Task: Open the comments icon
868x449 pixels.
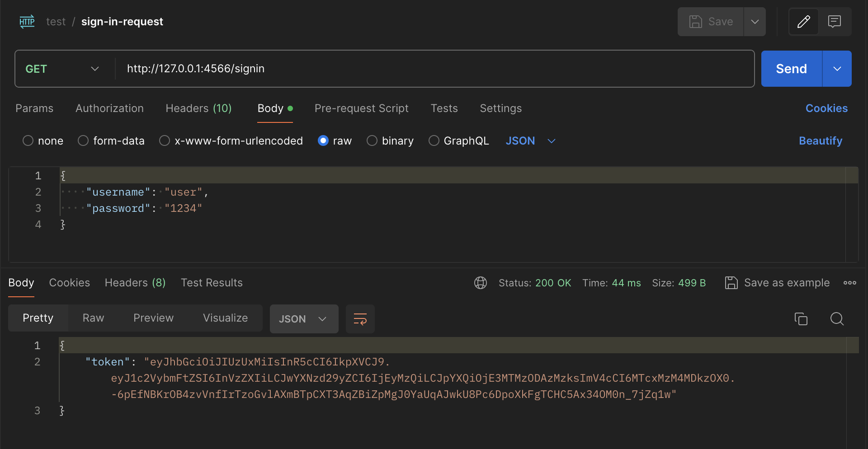Action: tap(835, 22)
